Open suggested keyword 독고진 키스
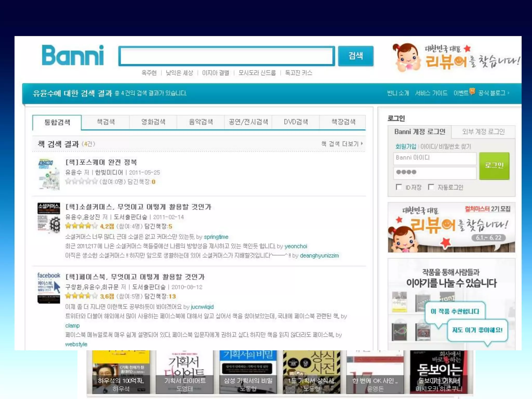Screen dimensions: 532x399 coord(298,73)
